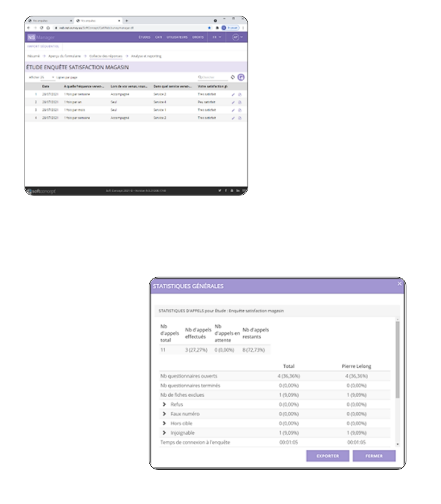Click 'Nb de fiches exclues' row label
Screen dimensions: 441x504
[182, 395]
